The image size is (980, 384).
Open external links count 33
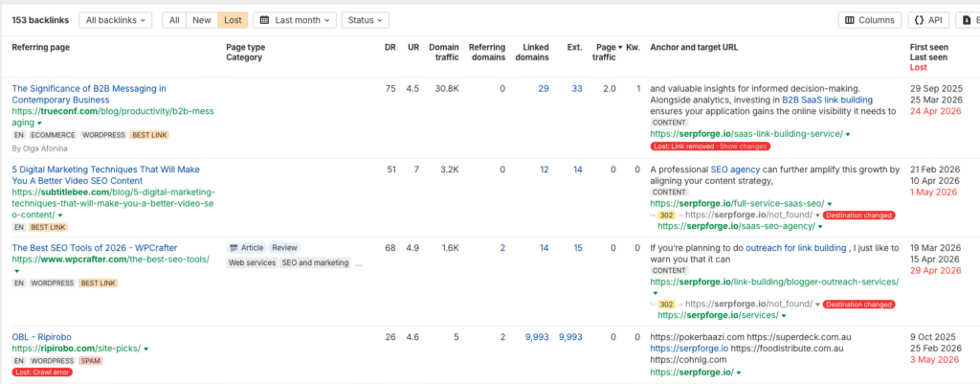point(577,89)
